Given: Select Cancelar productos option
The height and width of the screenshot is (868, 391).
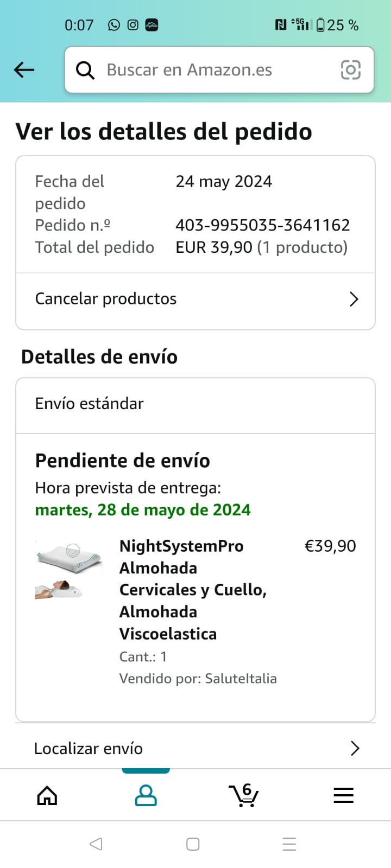Looking at the screenshot, I should (x=106, y=299).
